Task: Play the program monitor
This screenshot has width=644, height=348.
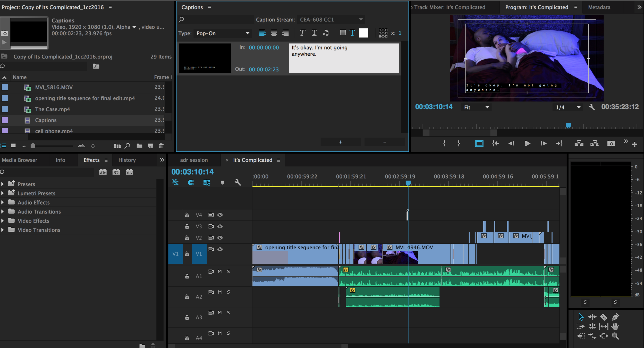Action: 527,143
